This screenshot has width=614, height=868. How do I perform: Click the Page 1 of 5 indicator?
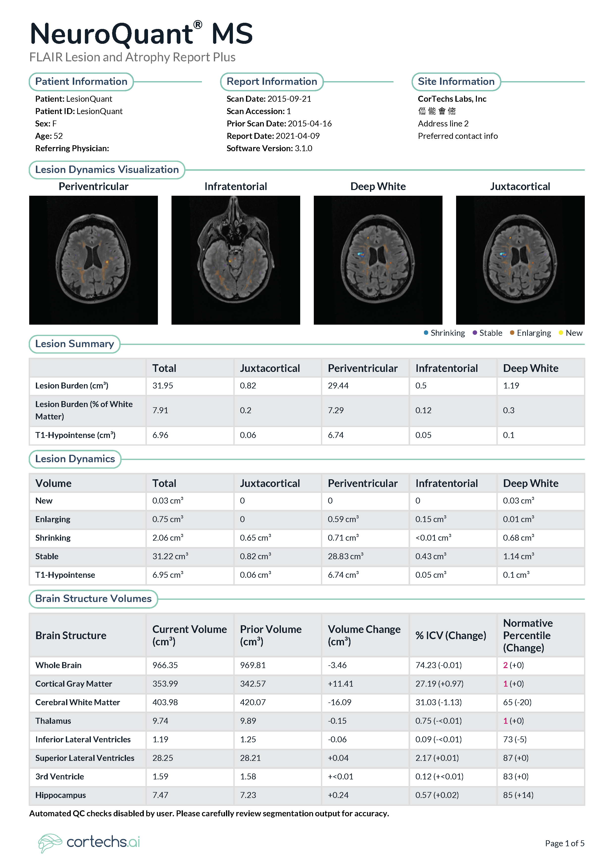(565, 844)
